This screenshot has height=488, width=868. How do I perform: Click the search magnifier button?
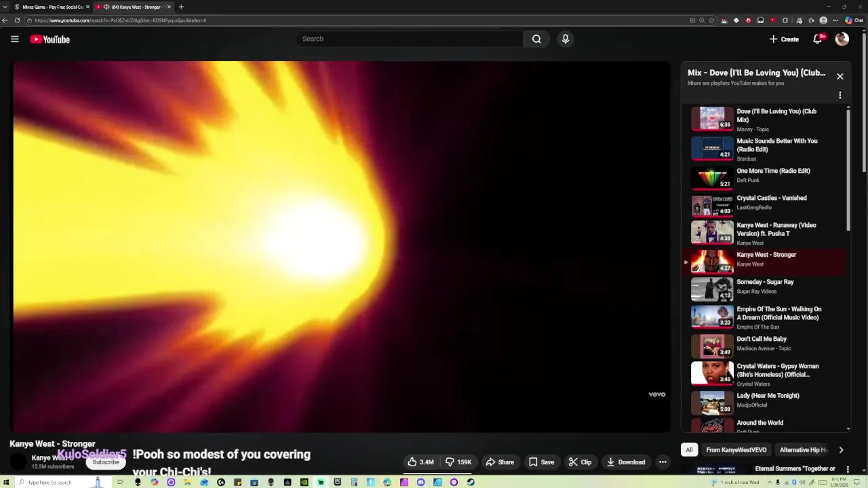[x=536, y=39]
